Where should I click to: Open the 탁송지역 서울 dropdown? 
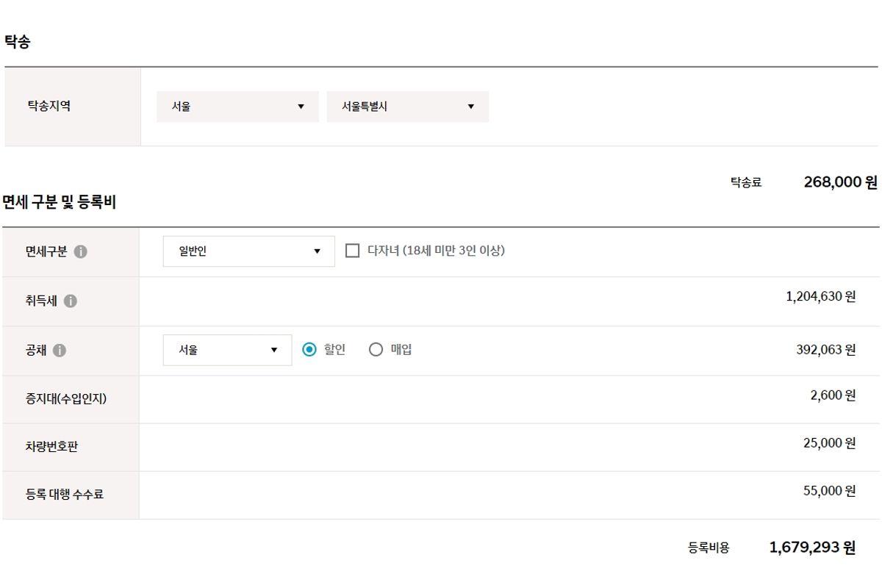pos(237,107)
